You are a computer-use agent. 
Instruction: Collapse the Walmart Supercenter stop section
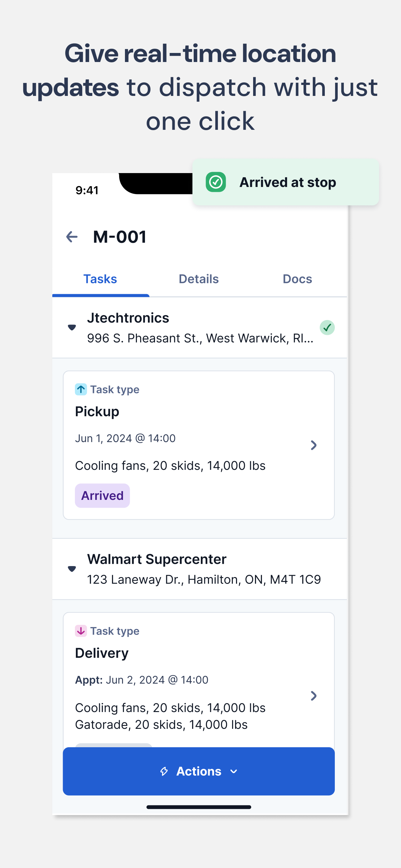pos(72,569)
